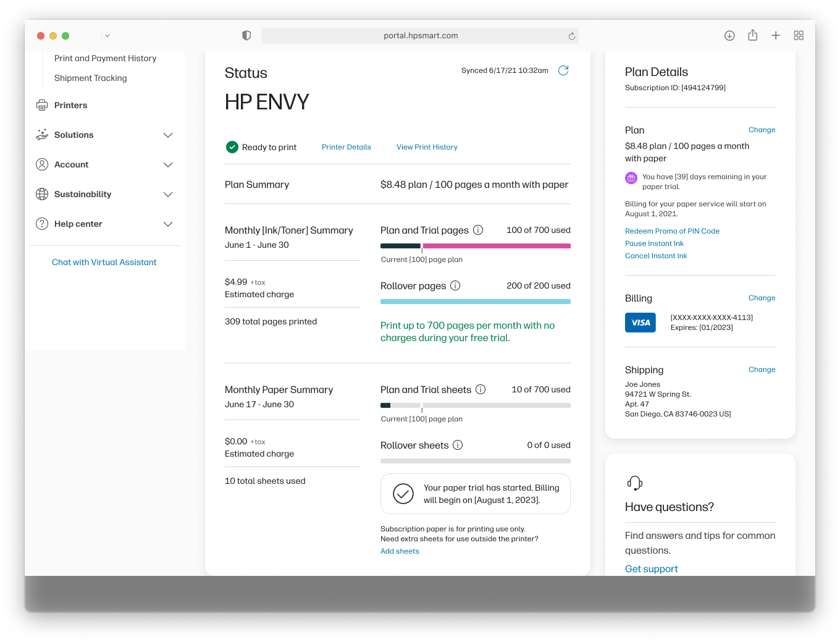Image resolution: width=840 pixels, height=642 pixels.
Task: Click the Help center question mark icon
Action: [42, 224]
